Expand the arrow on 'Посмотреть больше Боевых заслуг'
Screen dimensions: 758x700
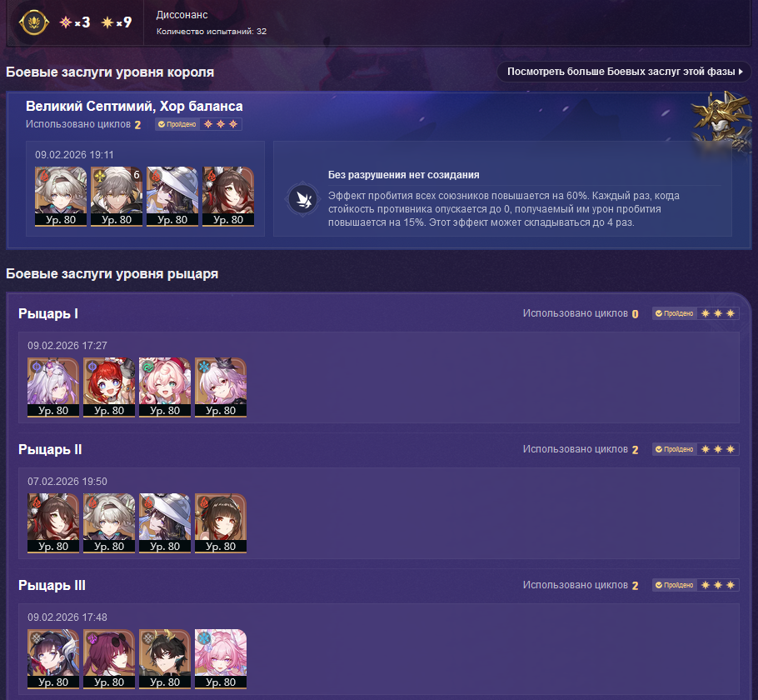coord(741,72)
